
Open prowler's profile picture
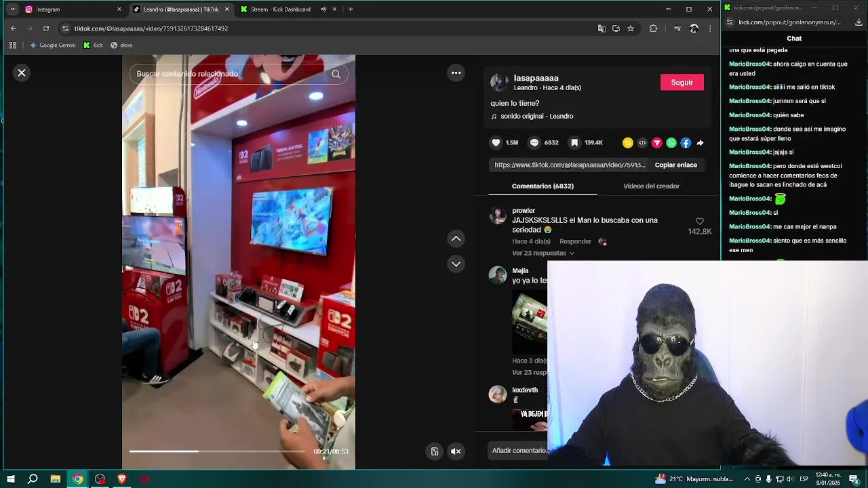(498, 216)
